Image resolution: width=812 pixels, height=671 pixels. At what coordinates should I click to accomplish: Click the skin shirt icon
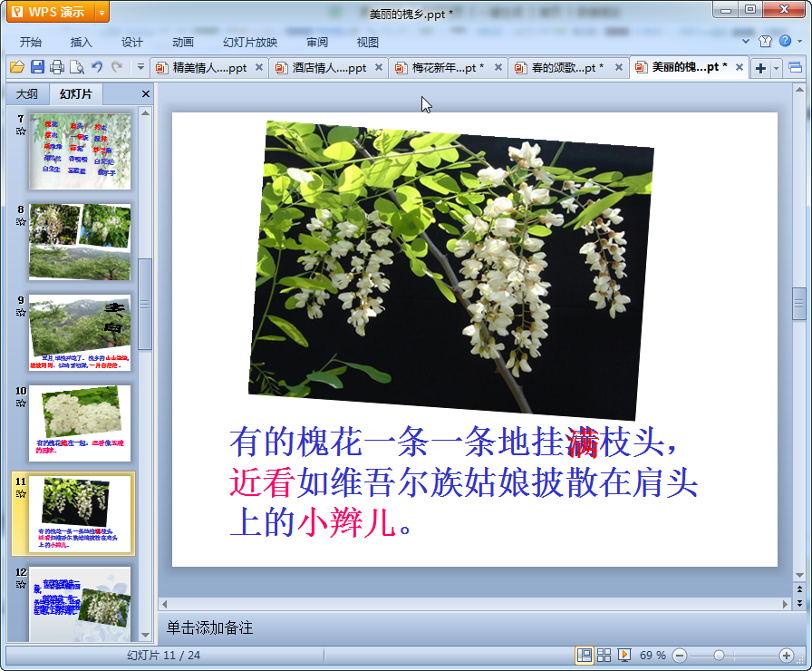point(765,41)
